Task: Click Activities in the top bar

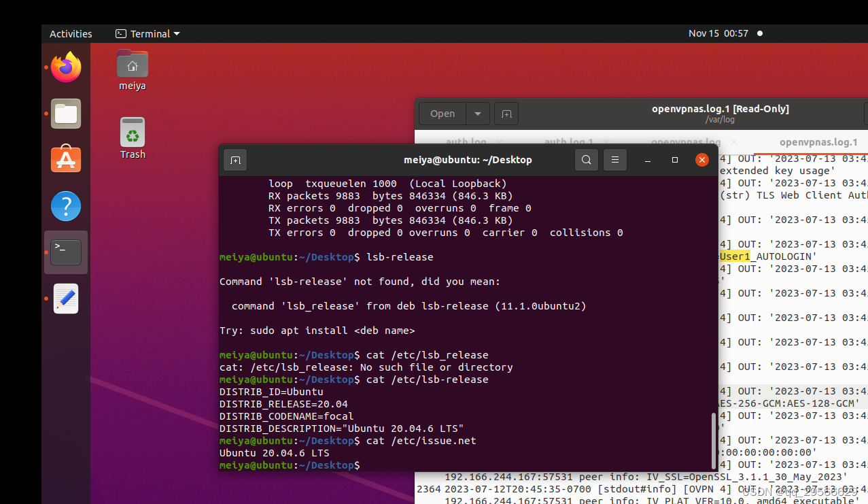Action: 71,33
